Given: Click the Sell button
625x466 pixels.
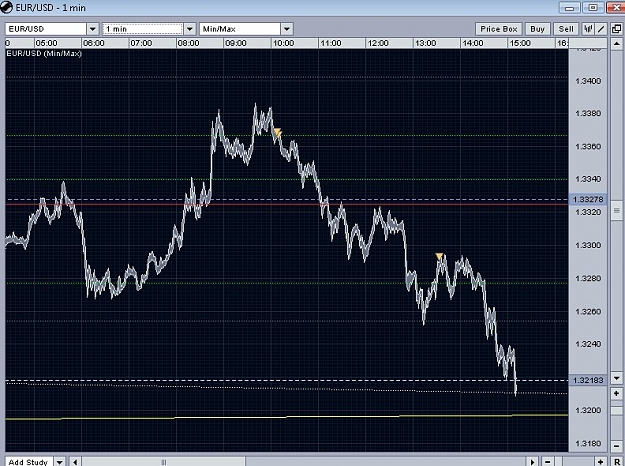Looking at the screenshot, I should pos(566,29).
